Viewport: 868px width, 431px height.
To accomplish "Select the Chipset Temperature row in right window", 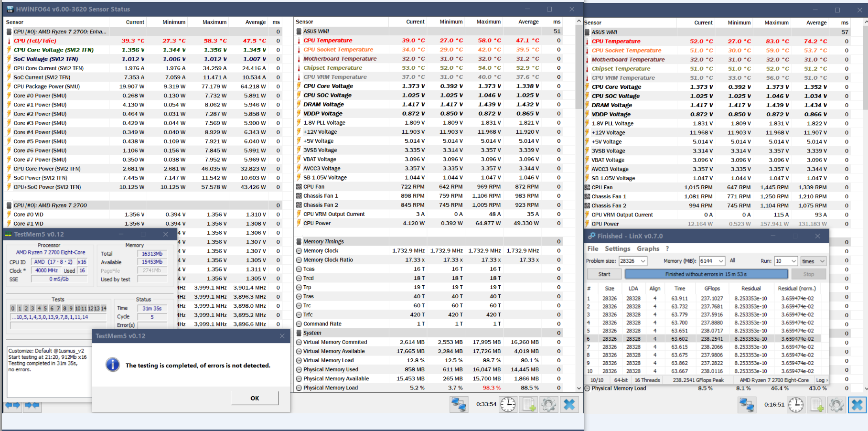I will click(x=717, y=69).
